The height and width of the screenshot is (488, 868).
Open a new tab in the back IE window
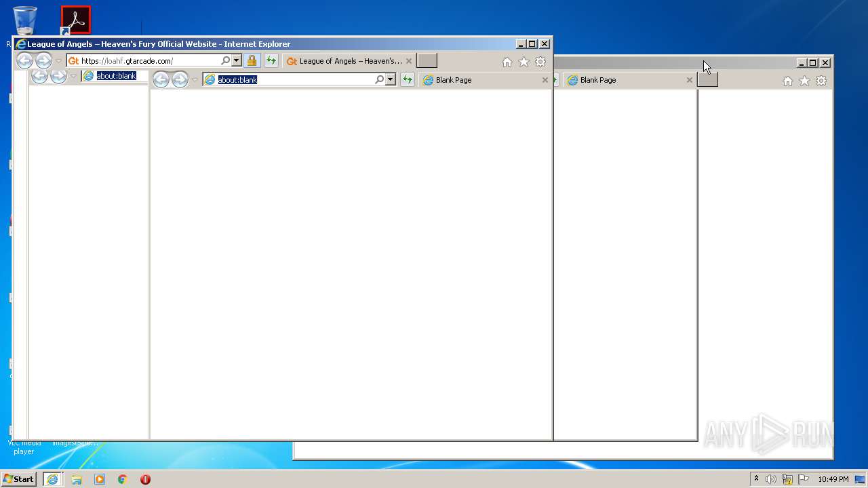click(x=708, y=80)
